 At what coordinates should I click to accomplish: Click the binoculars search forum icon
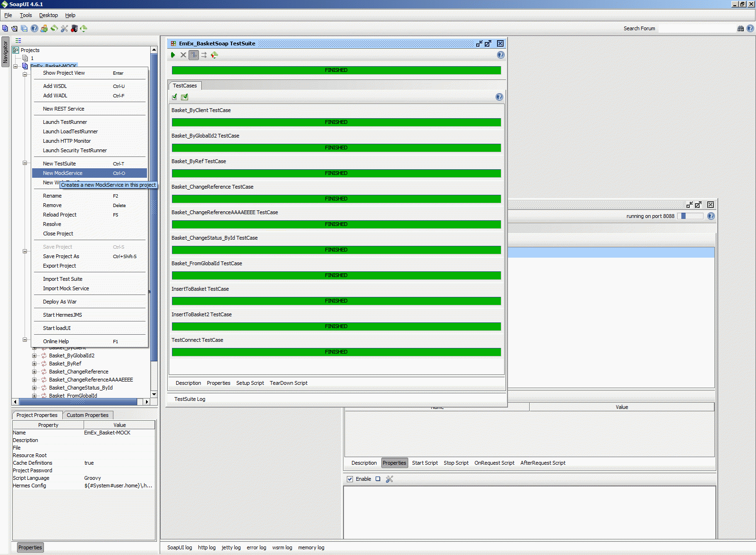pos(740,28)
